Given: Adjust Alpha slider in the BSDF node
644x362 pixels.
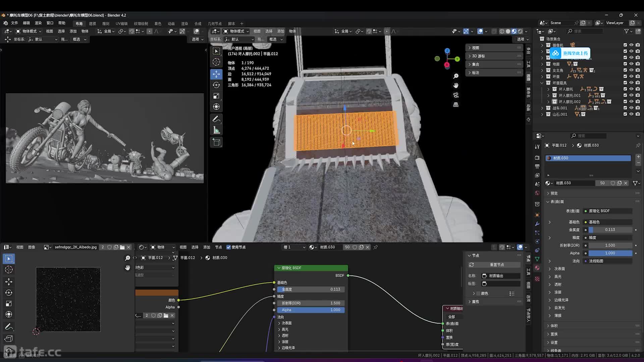Looking at the screenshot, I should coord(311,310).
